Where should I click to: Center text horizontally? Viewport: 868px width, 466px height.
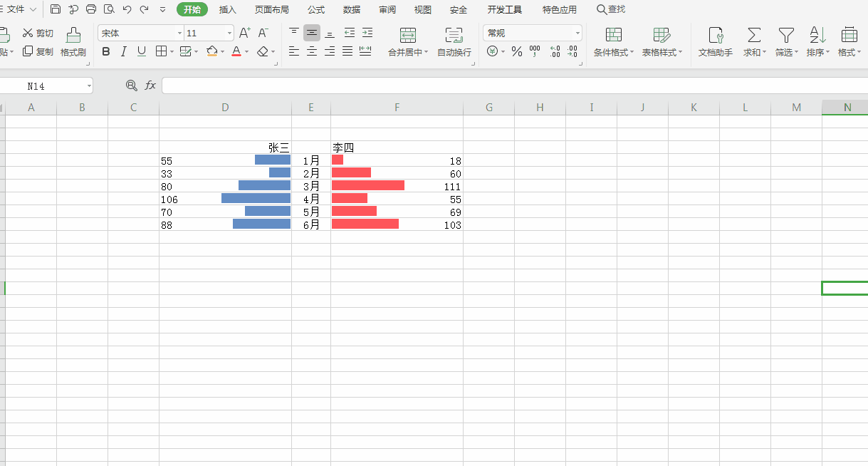pos(312,51)
